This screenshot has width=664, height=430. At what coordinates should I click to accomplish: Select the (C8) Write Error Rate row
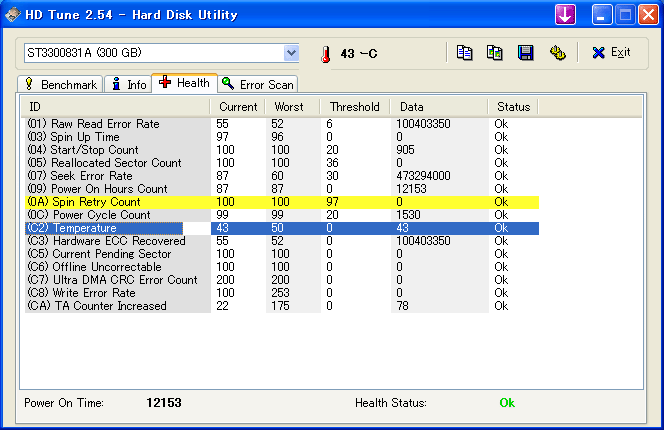[282, 293]
